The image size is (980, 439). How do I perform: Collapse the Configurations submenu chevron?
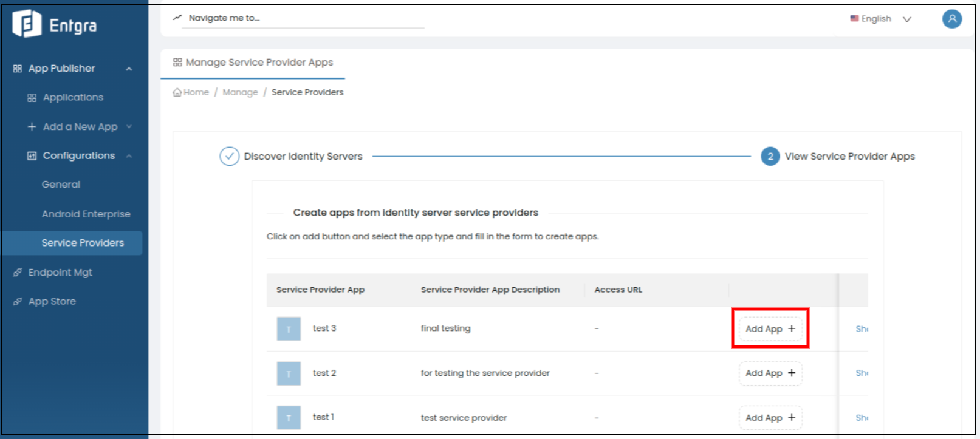click(x=129, y=156)
